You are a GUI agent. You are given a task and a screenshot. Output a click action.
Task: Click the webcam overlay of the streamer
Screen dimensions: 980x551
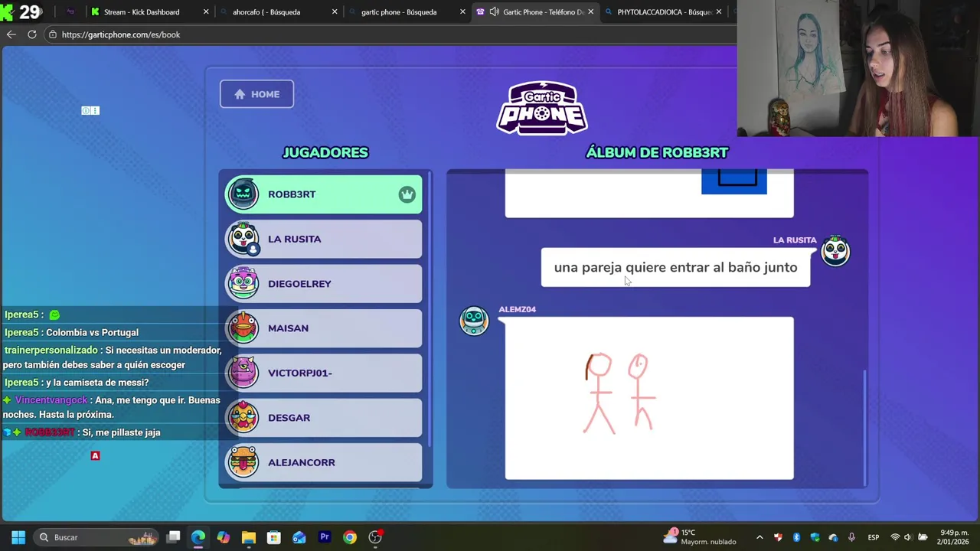coord(858,68)
